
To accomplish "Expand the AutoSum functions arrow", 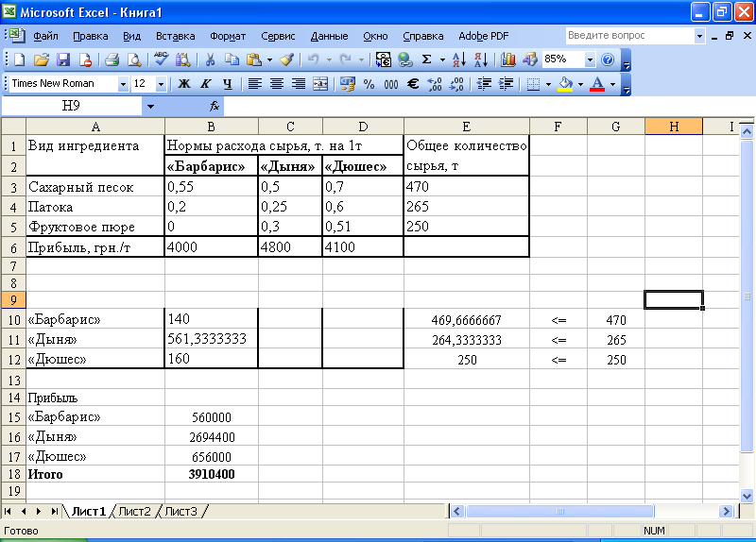I will [442, 59].
